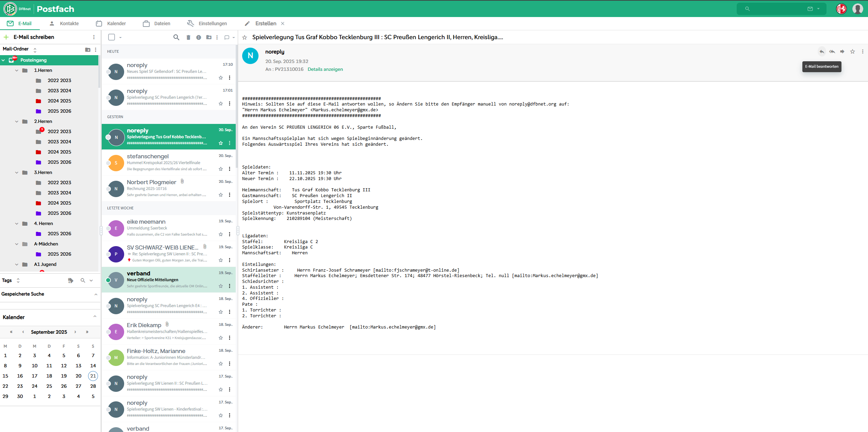Star the stefanschengel email
This screenshot has height=432, width=868.
coord(221,169)
